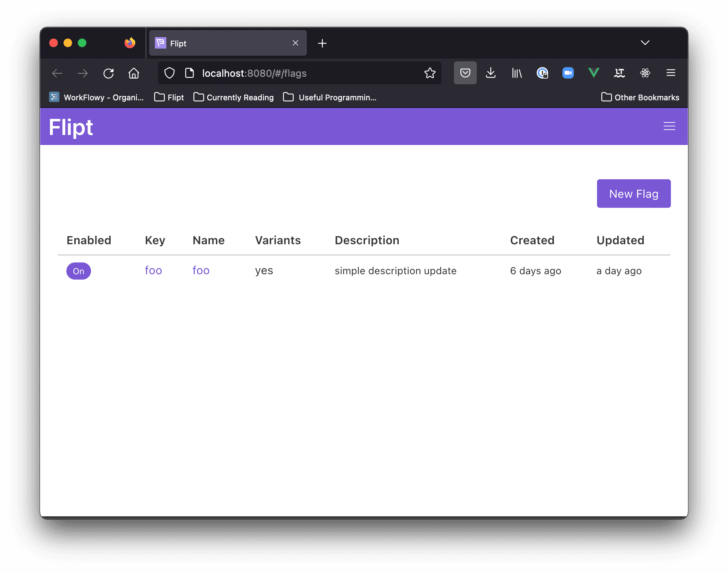Open Flipt bookmarks folder
The height and width of the screenshot is (572, 728).
(x=169, y=97)
